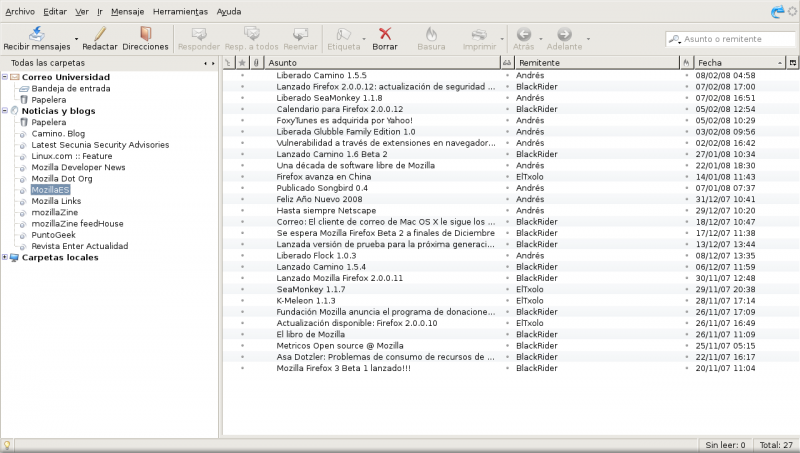Open the Recibir mensajes dropdown arrow
Viewport: 800px width, 453px height.
77,39
